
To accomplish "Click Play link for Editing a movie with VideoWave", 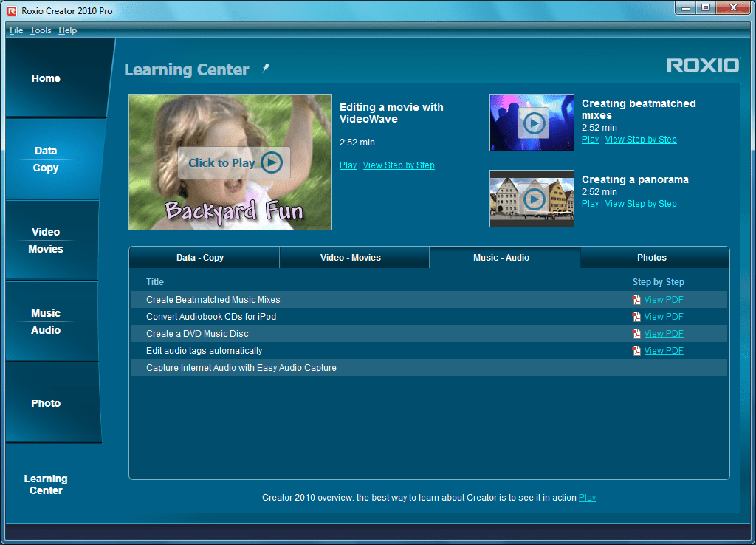I will point(348,165).
